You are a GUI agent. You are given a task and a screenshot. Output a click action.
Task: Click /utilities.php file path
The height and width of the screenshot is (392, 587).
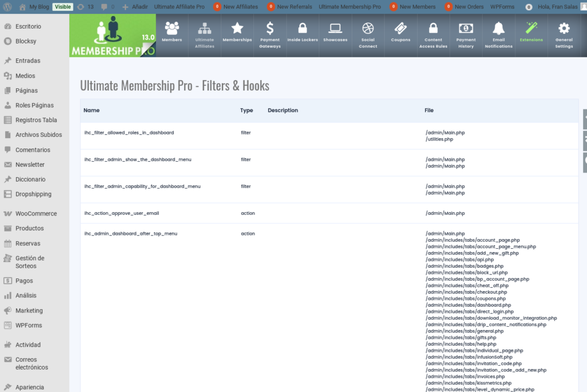439,139
